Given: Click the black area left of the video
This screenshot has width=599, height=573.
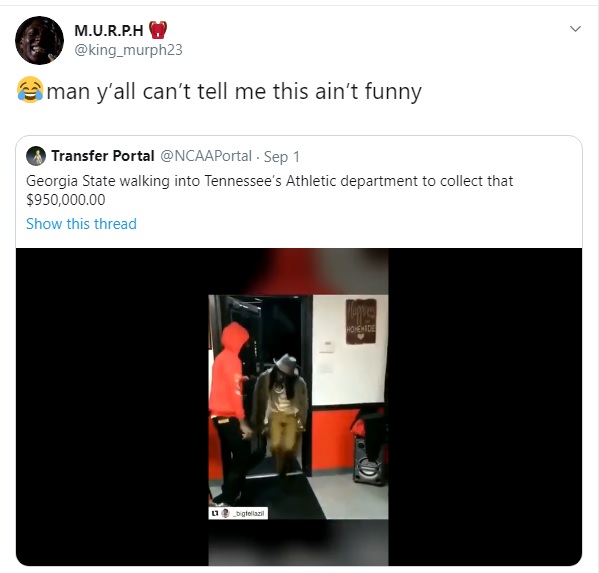Looking at the screenshot, I should click(112, 407).
